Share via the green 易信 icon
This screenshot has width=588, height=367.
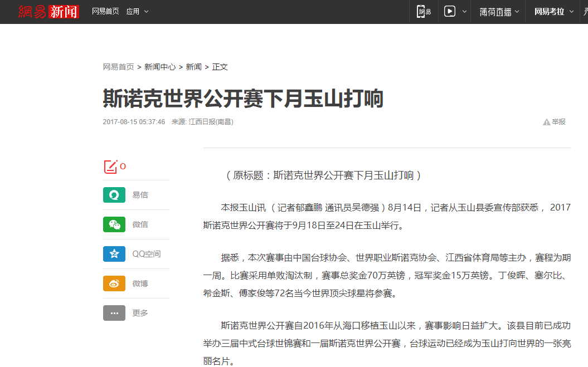pos(114,195)
